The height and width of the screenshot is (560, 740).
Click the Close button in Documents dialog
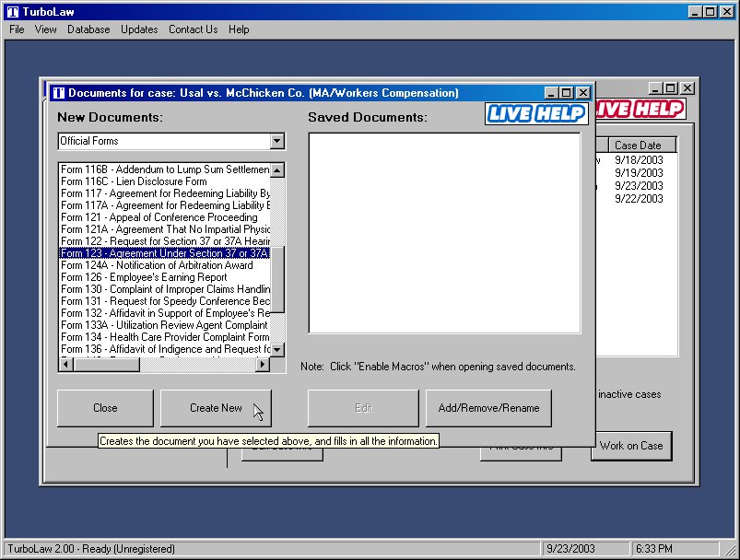[105, 408]
